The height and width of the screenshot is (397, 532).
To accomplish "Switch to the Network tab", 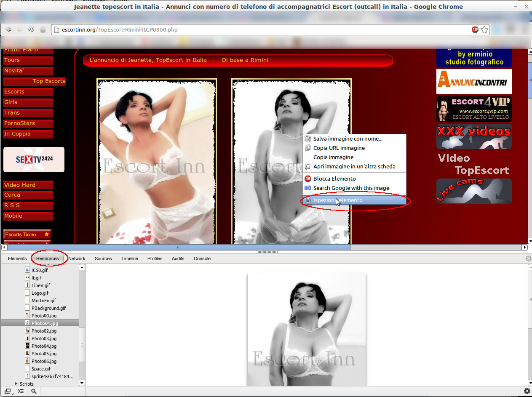I will tap(77, 258).
